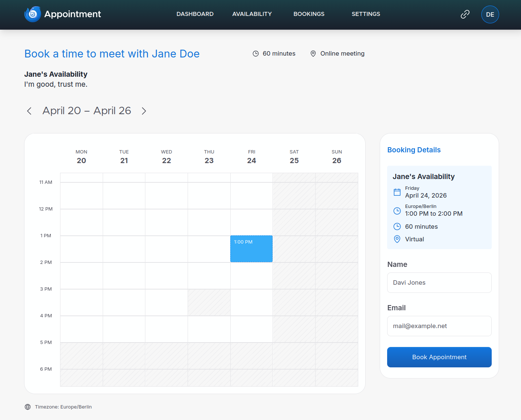
Task: Click the Book a time to meet with Jane Doe heading
Action: click(112, 54)
